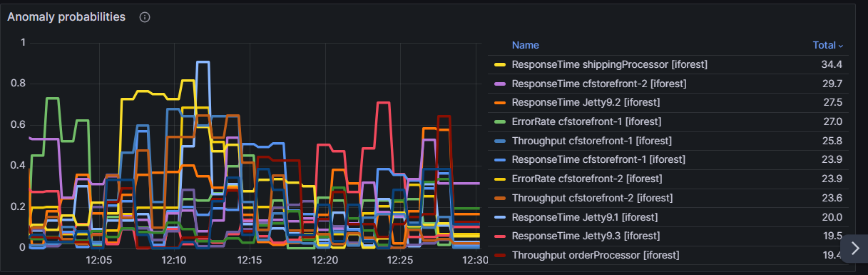Click total value 29.7
The height and width of the screenshot is (275, 868).
832,84
